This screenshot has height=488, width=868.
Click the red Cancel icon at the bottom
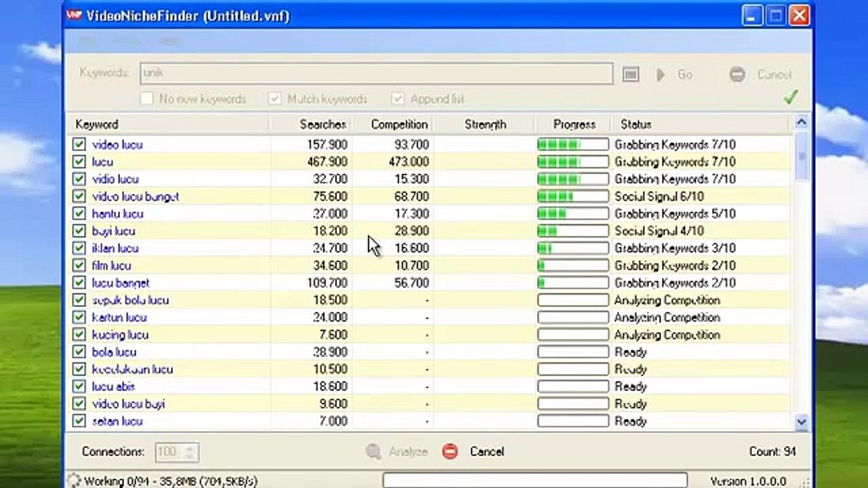450,451
